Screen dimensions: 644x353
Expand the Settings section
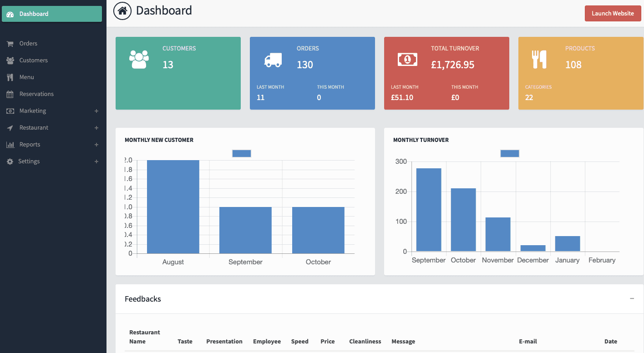coord(96,161)
